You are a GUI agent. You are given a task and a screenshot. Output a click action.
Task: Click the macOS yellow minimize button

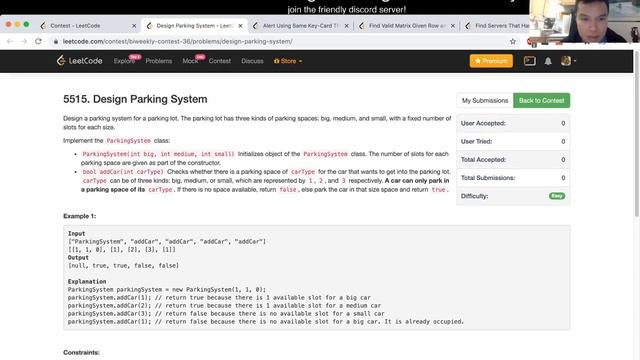17,24
